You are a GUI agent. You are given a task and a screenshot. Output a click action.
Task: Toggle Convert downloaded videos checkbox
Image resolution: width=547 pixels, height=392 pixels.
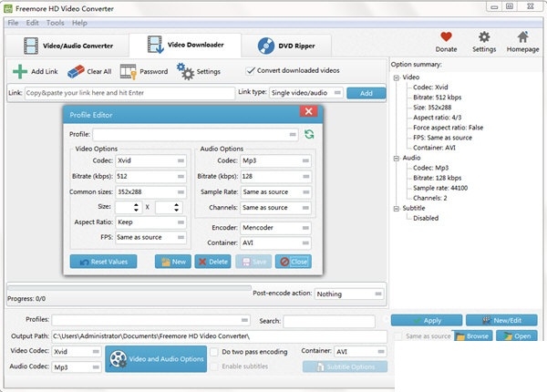(251, 70)
